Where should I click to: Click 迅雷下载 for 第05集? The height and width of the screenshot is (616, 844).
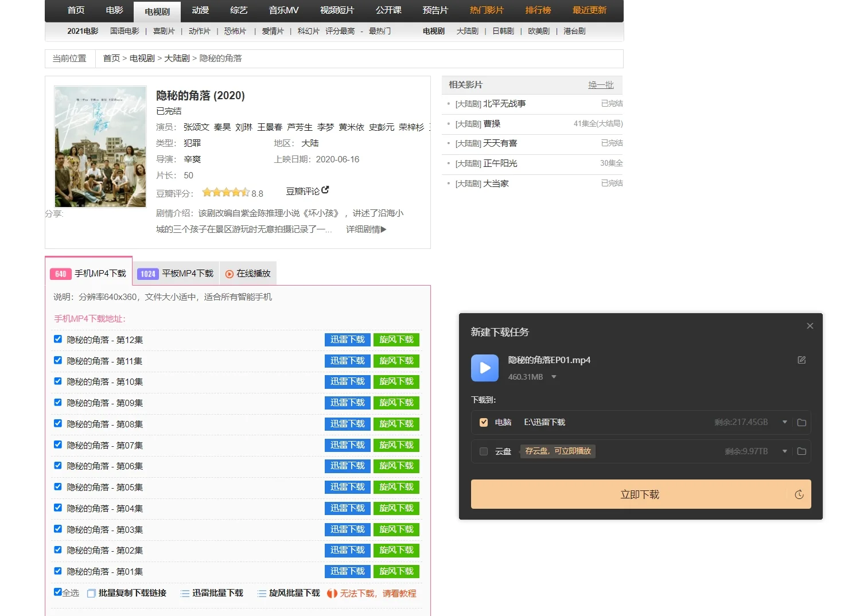click(348, 487)
